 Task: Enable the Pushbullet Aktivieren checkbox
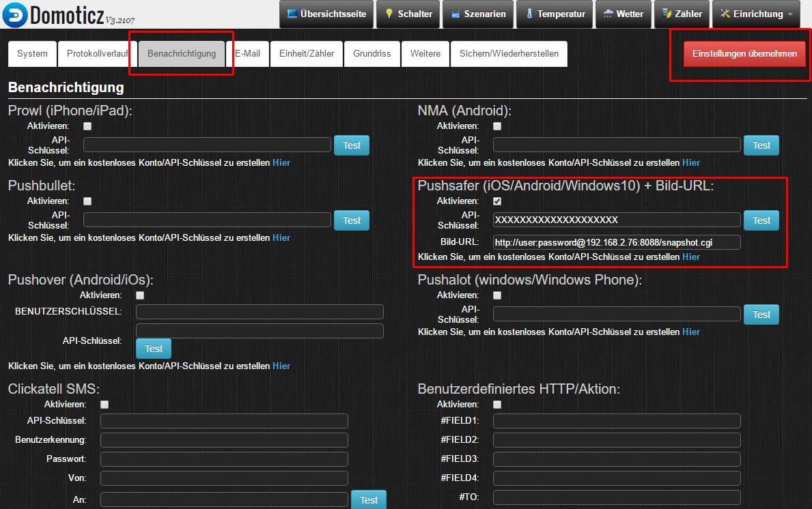point(87,201)
